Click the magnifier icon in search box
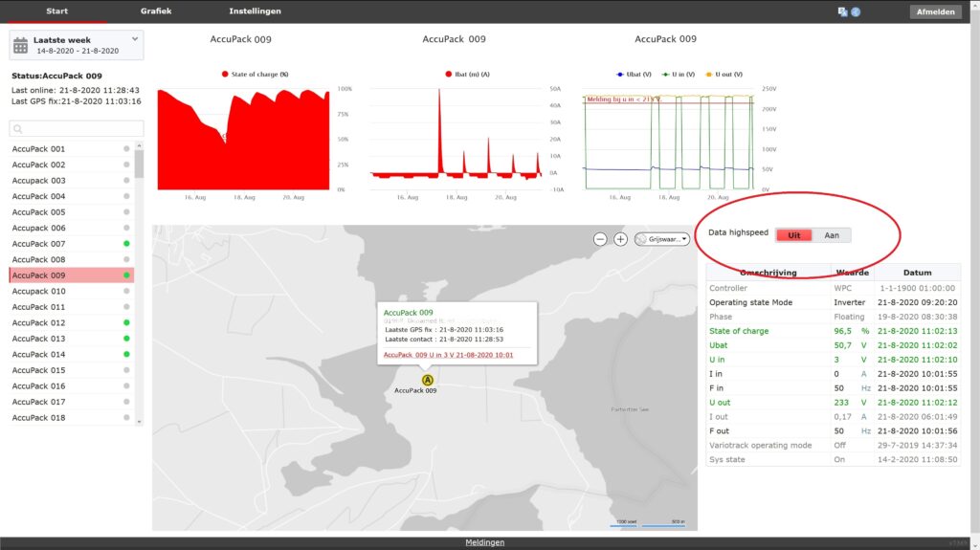This screenshot has height=550, width=980. pyautogui.click(x=19, y=128)
